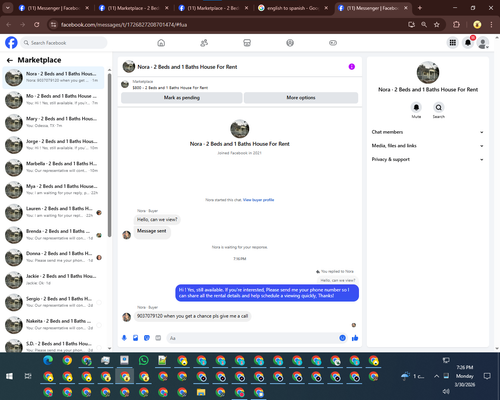Expand Privacy & support section
500x400 pixels.
point(428,159)
